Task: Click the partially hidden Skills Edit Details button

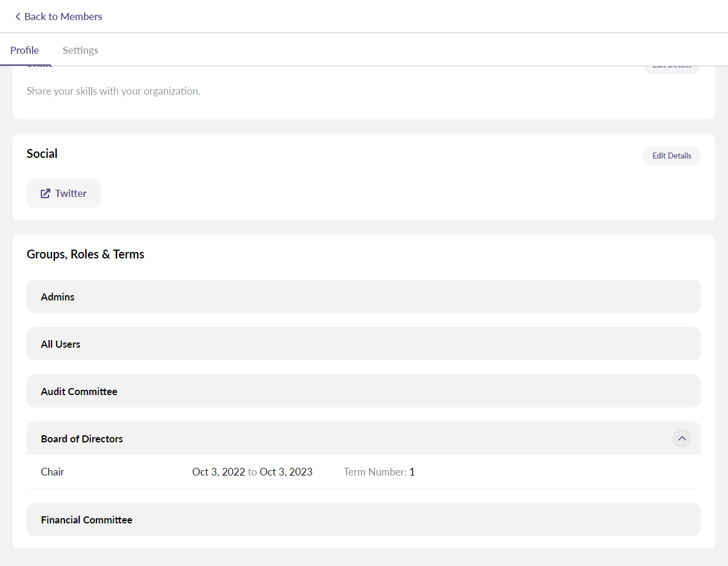Action: point(671,68)
